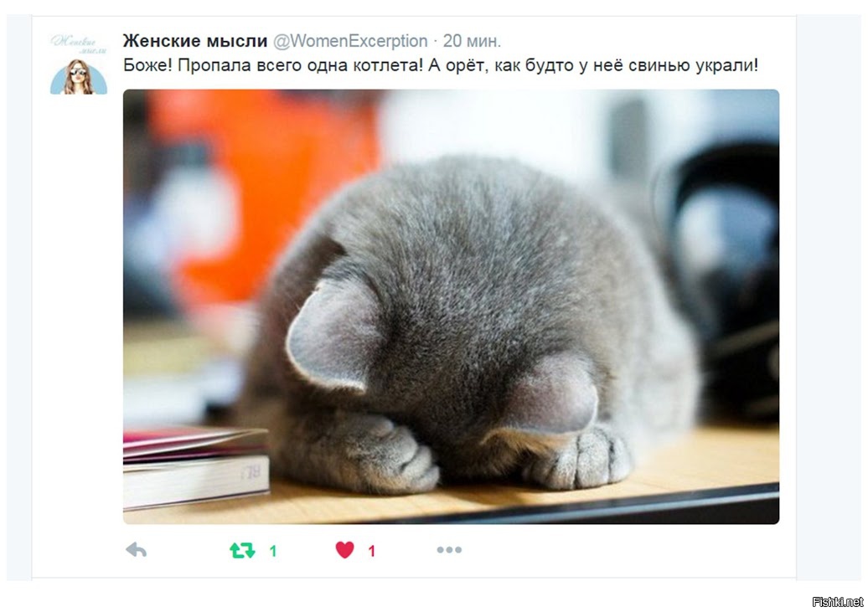Click the green retweet count number
The height and width of the screenshot is (612, 868).
[273, 551]
